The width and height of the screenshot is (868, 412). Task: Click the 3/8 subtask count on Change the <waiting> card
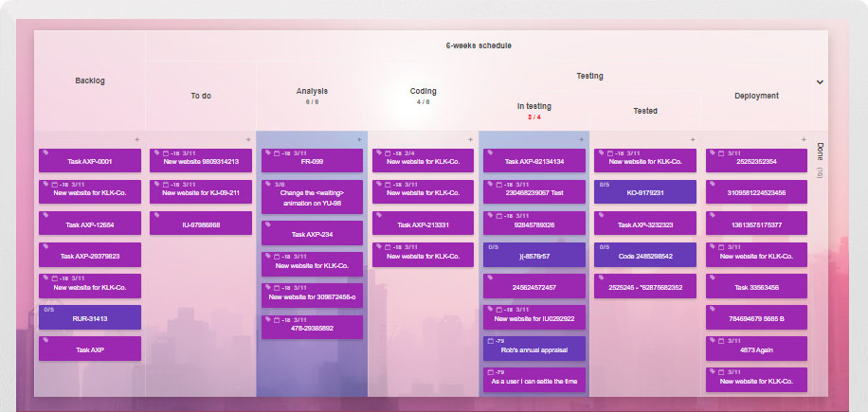point(280,185)
